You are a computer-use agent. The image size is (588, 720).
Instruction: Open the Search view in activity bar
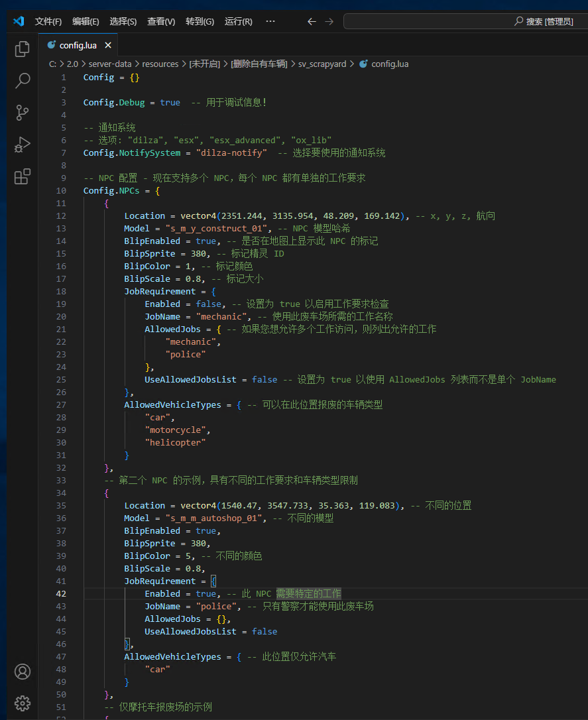click(x=23, y=81)
